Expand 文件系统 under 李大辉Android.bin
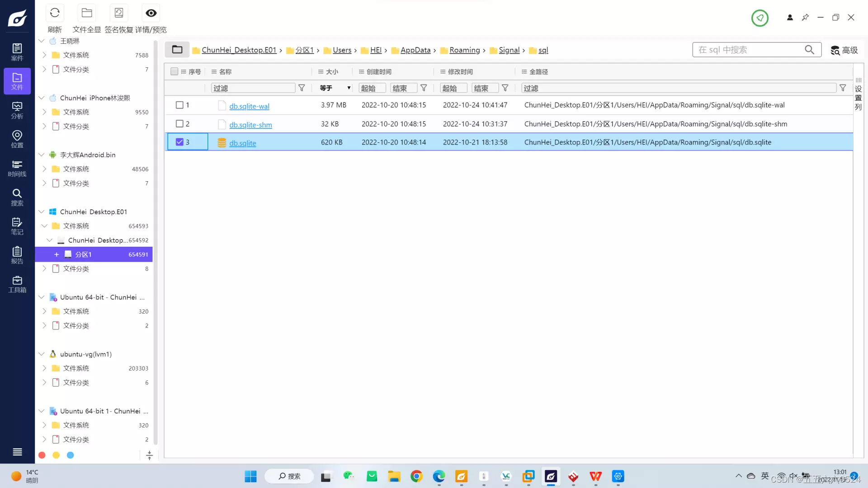This screenshot has height=488, width=868. [44, 169]
